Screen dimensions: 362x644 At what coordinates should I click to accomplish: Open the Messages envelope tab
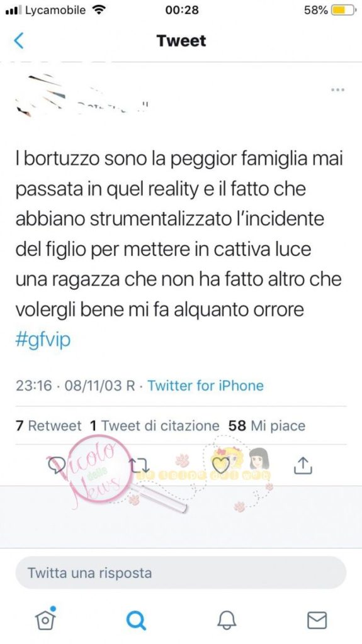(317, 619)
